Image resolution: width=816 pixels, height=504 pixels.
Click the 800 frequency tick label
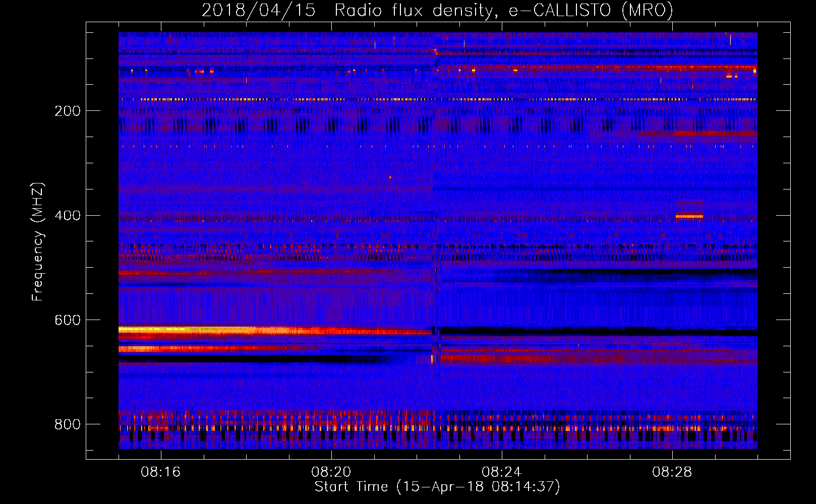pyautogui.click(x=68, y=424)
